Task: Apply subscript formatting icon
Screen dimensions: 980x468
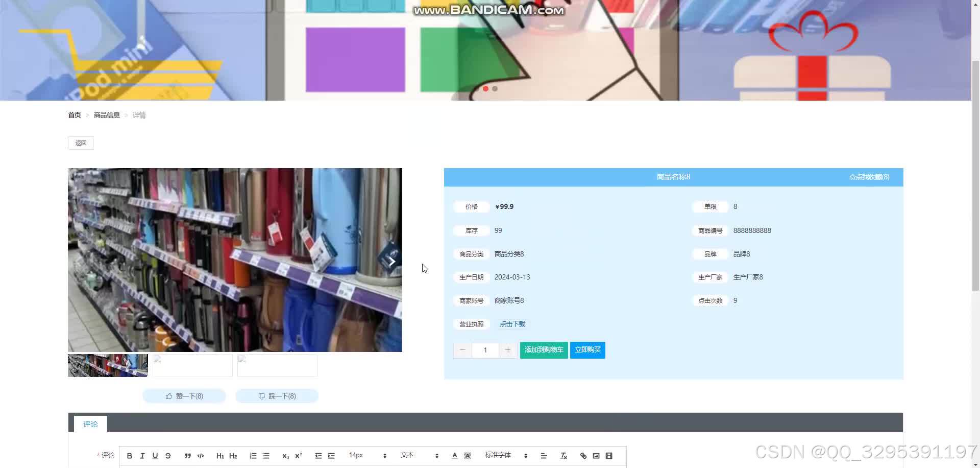Action: (285, 455)
